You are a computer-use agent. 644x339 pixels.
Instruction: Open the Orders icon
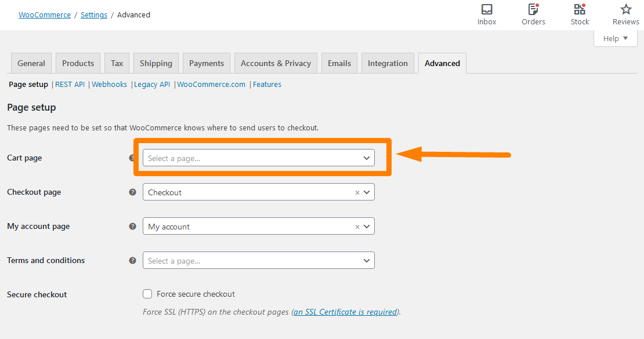(533, 9)
